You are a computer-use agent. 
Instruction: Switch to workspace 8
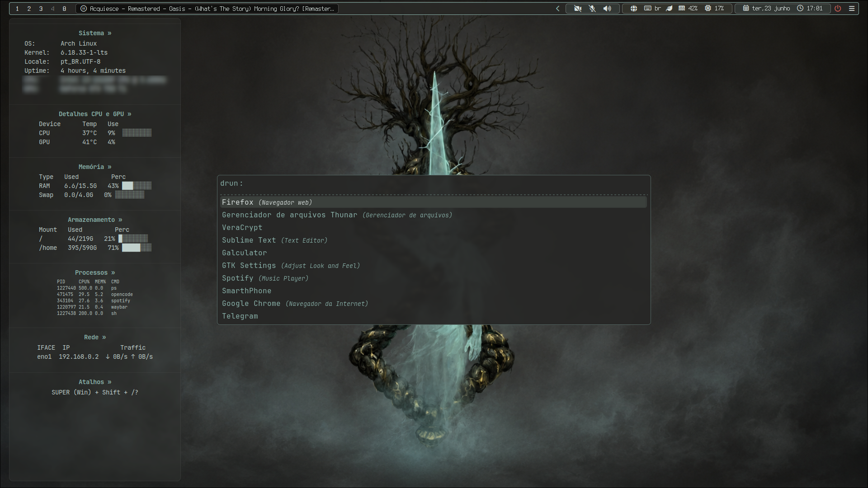64,9
